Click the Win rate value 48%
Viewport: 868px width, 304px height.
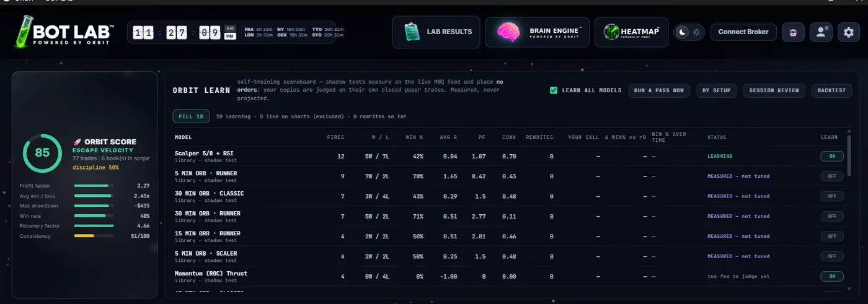pos(144,215)
